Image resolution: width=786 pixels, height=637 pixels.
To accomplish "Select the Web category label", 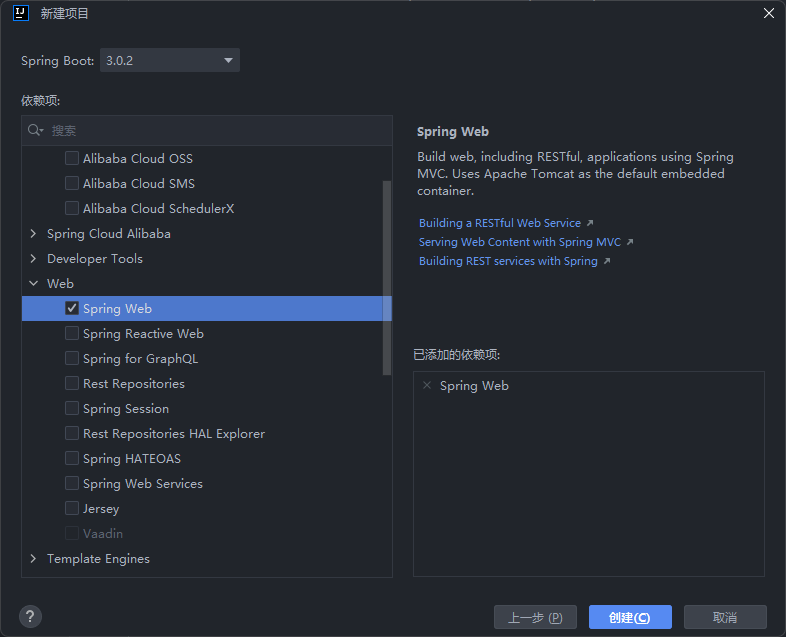I will click(x=60, y=284).
